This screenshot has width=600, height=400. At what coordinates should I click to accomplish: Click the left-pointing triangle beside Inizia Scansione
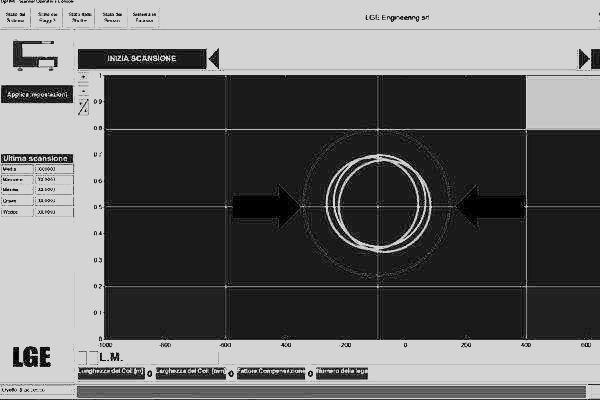tap(213, 59)
